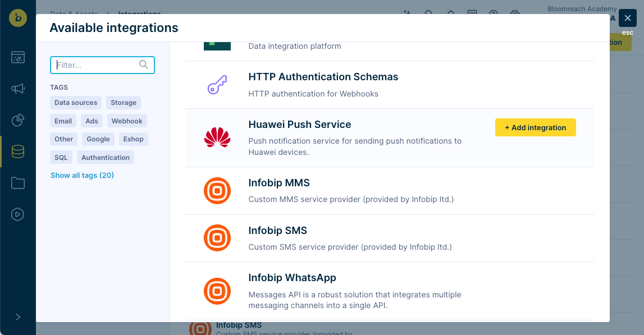
Task: Click Add integration for Huawei Push Service
Action: pos(535,128)
